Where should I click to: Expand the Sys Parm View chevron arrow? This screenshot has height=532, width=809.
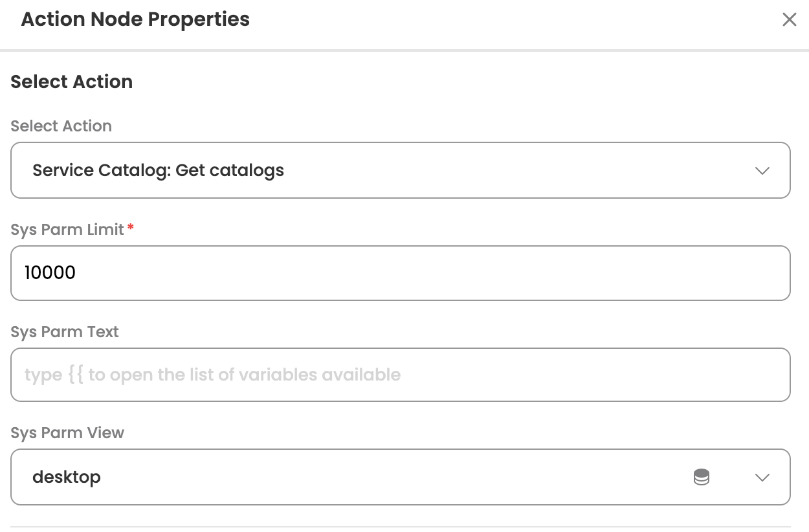point(762,478)
